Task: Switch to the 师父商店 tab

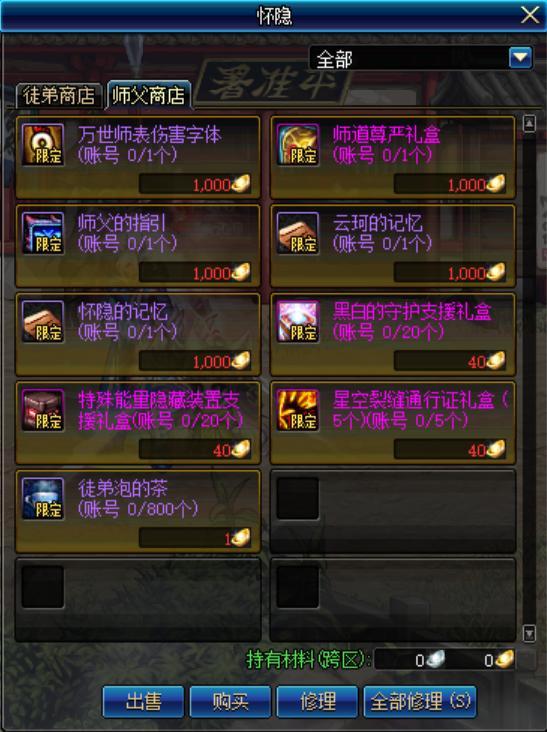Action: (x=148, y=95)
